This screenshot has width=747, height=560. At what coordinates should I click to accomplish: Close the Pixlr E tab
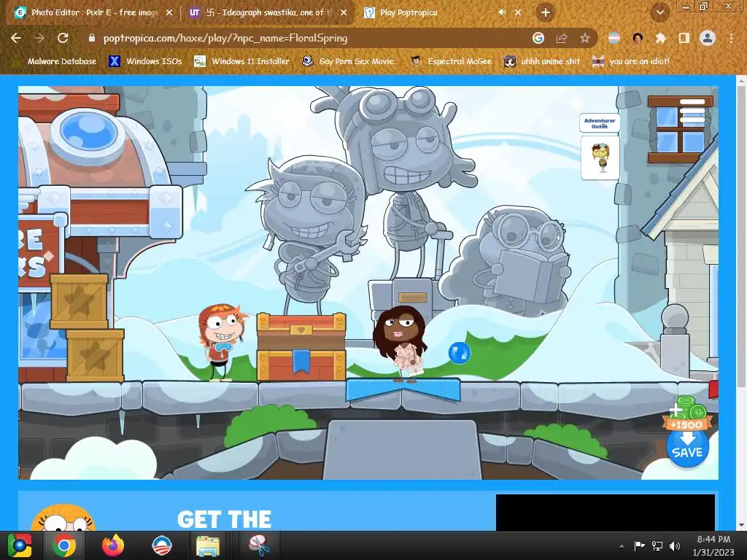click(169, 12)
